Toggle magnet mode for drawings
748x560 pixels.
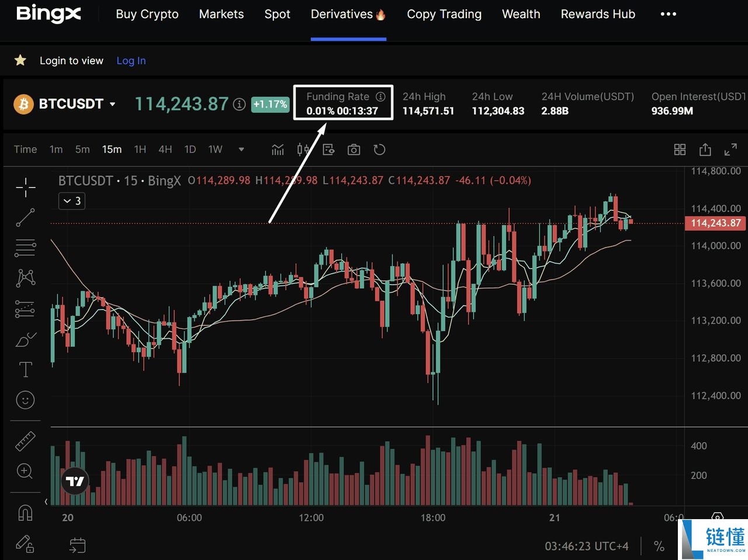(x=25, y=513)
